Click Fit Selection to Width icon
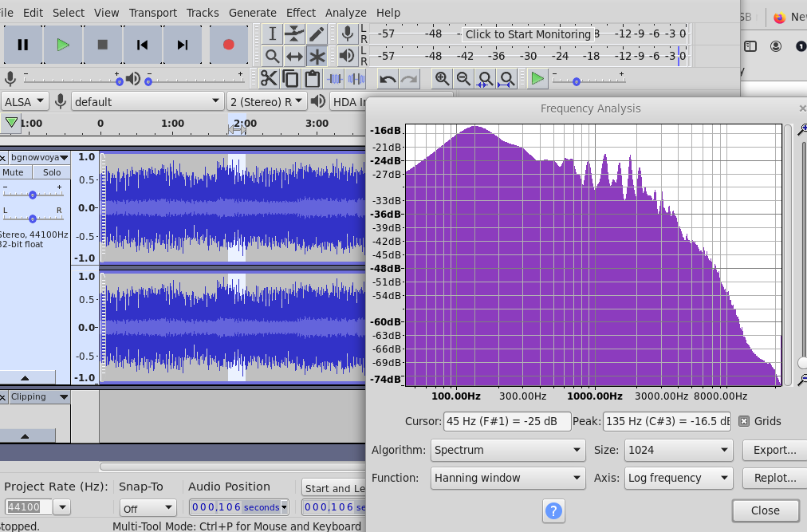Viewport: 807px width, 532px height. pos(485,79)
